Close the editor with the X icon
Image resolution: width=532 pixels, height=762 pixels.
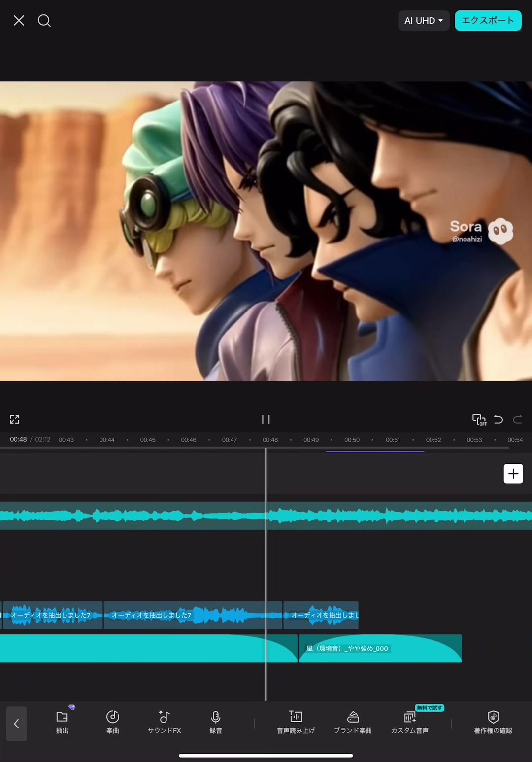(x=19, y=20)
